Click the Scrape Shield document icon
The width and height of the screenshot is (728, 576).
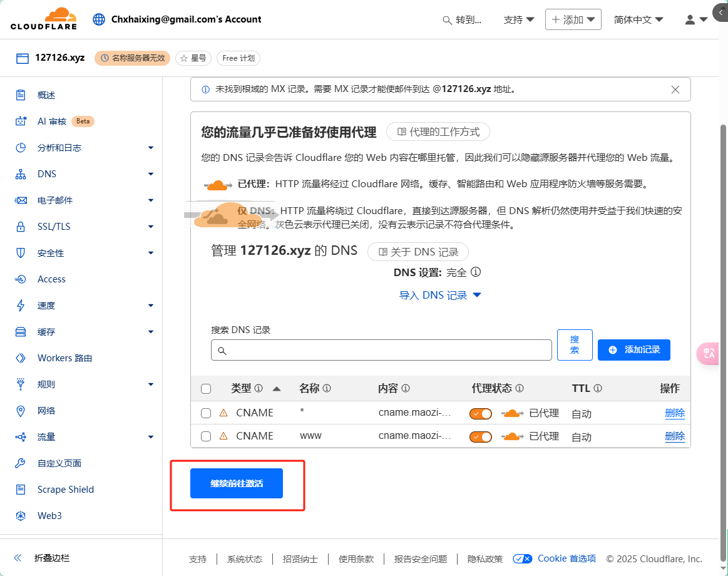(x=21, y=490)
